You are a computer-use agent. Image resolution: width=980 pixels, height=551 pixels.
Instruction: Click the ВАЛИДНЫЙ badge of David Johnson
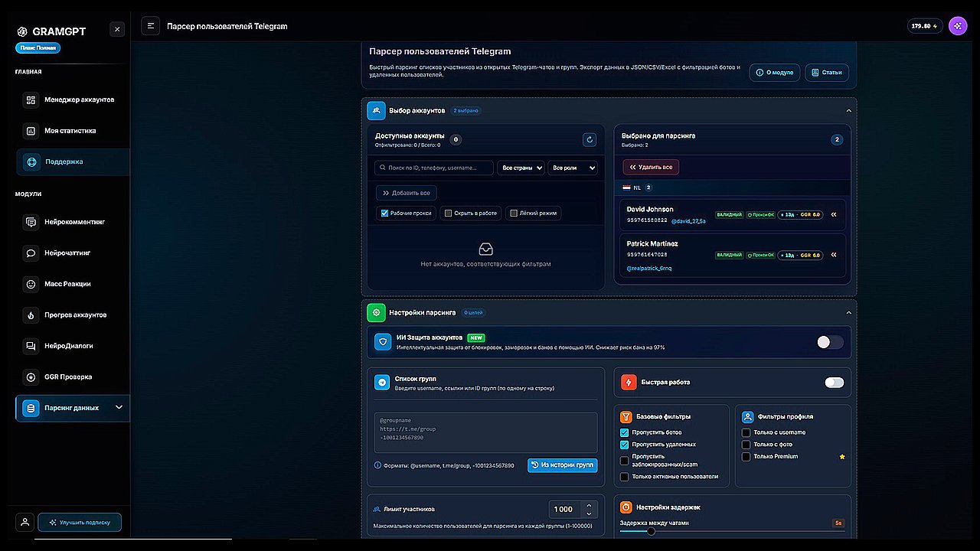point(729,214)
